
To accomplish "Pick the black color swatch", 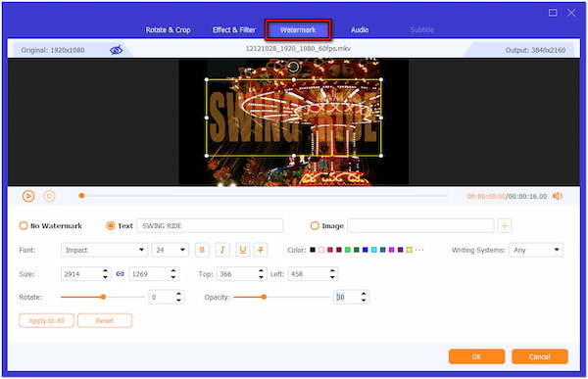I will pos(313,250).
